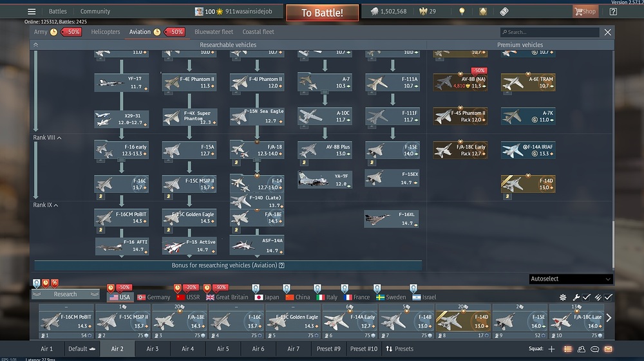Image resolution: width=644 pixels, height=361 pixels.
Task: Select the A-10C aircraft card
Action: click(x=325, y=116)
